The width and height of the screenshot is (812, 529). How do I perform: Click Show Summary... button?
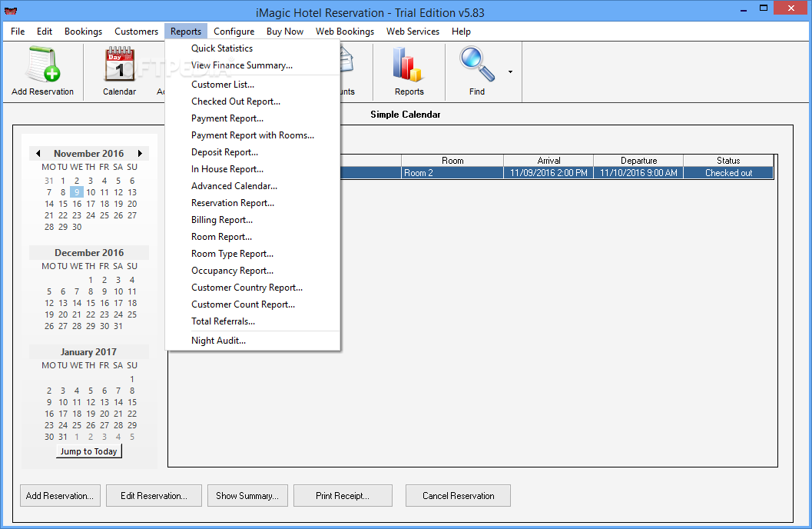[x=247, y=496]
